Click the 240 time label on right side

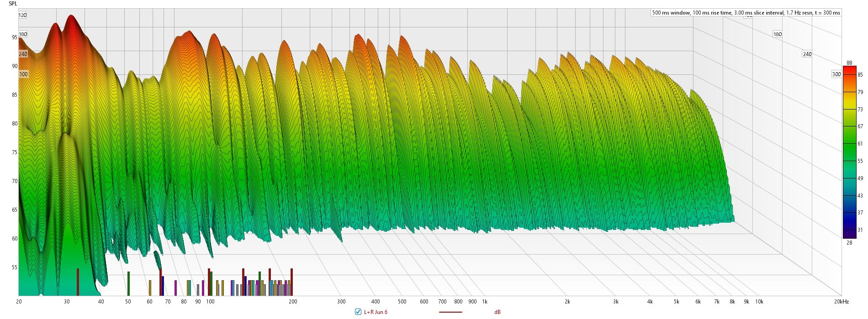[807, 54]
